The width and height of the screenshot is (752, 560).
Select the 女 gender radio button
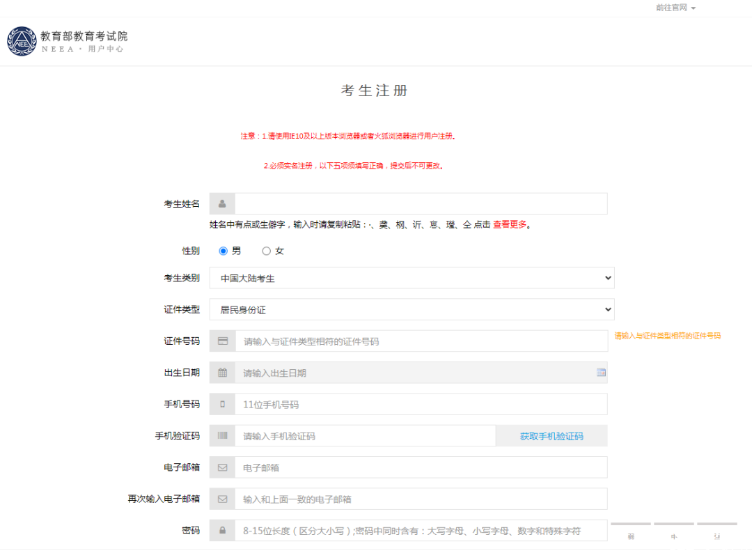[x=266, y=251]
